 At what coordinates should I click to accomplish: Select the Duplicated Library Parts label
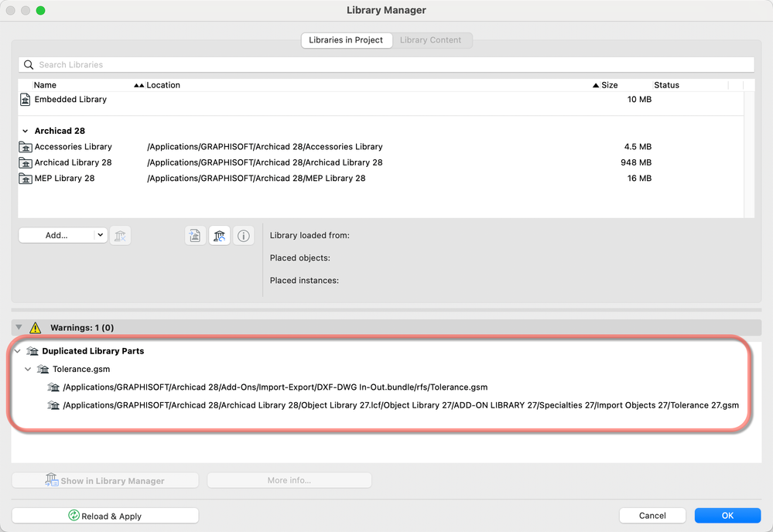93,351
